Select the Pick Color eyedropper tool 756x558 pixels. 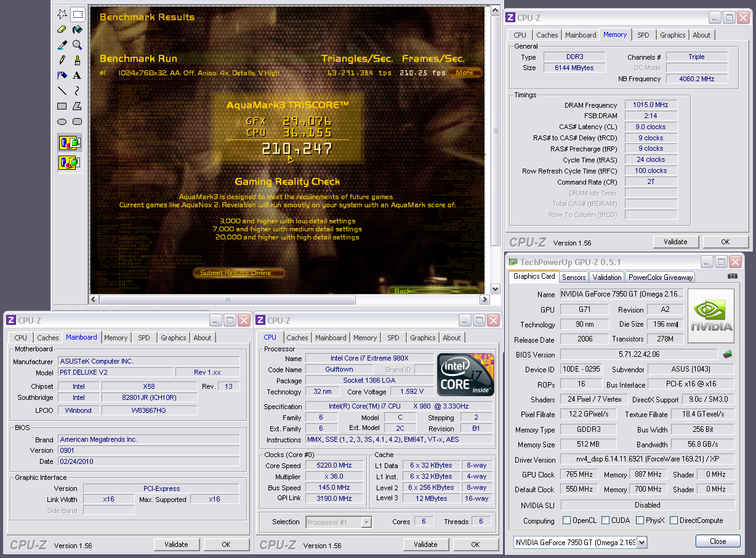tap(62, 45)
